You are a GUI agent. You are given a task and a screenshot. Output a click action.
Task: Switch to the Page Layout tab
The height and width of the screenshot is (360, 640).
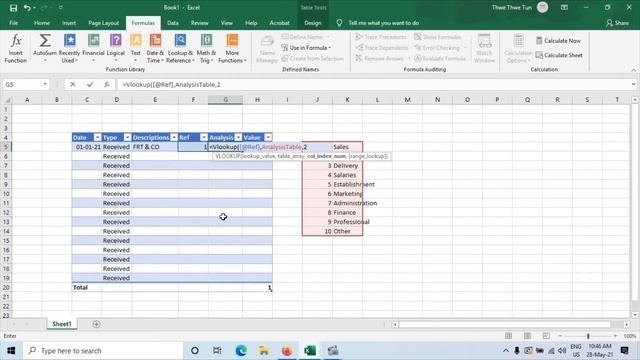pos(104,23)
